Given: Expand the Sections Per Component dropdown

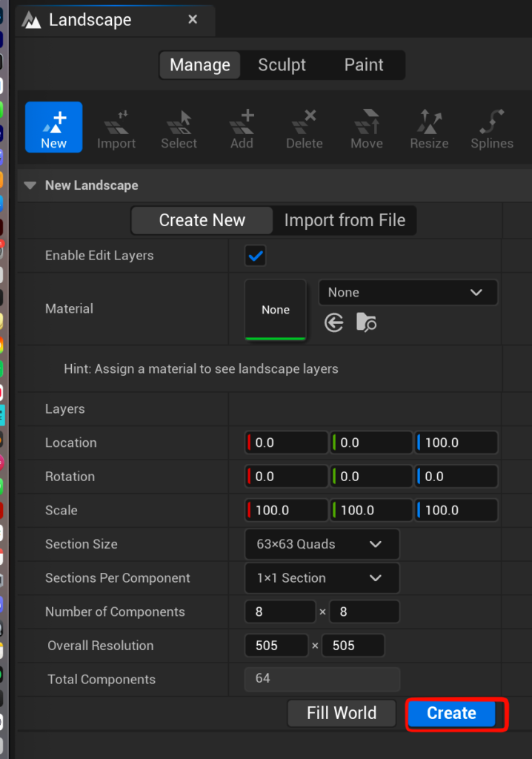Looking at the screenshot, I should [x=322, y=578].
